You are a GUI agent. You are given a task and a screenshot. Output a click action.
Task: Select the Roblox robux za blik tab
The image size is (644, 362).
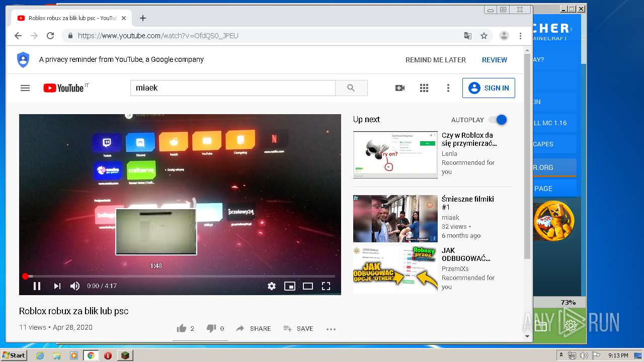click(x=71, y=18)
